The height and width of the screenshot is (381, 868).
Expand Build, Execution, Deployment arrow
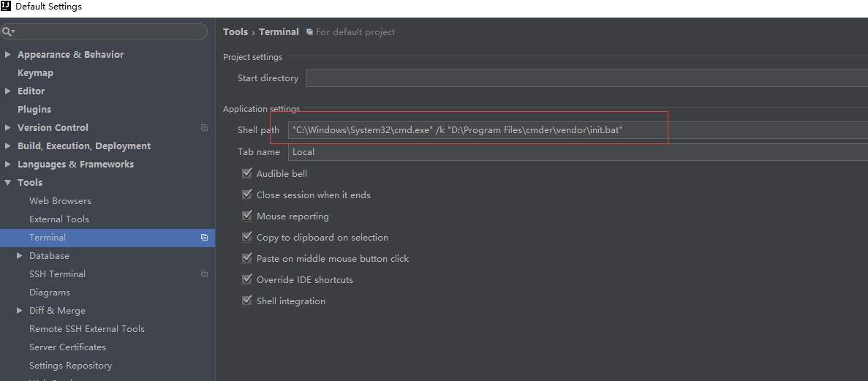pyautogui.click(x=8, y=146)
